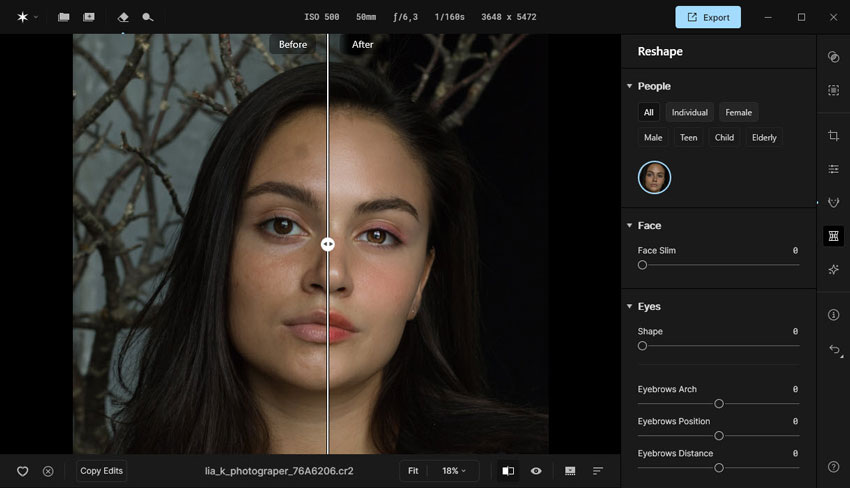Open the overlapping circles presets icon
Viewport: 850px width, 488px height.
point(833,57)
